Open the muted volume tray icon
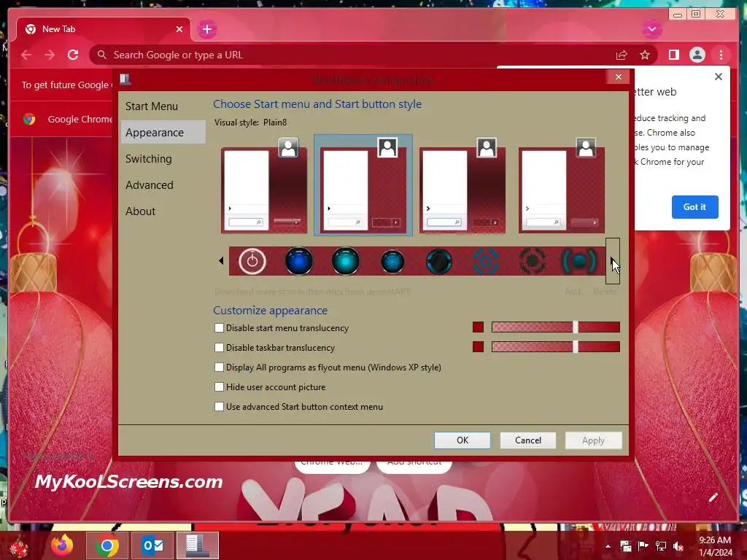The height and width of the screenshot is (560, 747). [x=678, y=546]
